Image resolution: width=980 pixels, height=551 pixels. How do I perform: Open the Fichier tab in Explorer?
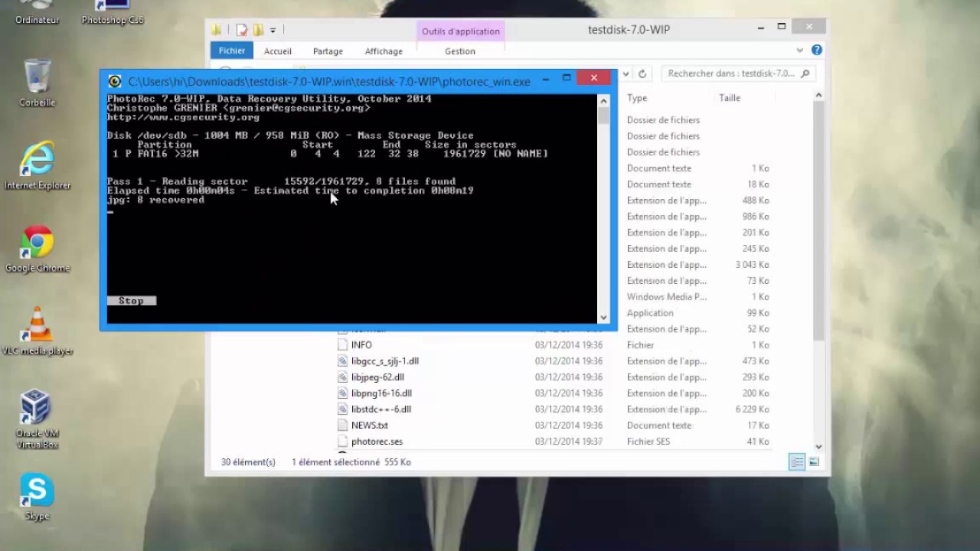(x=232, y=51)
